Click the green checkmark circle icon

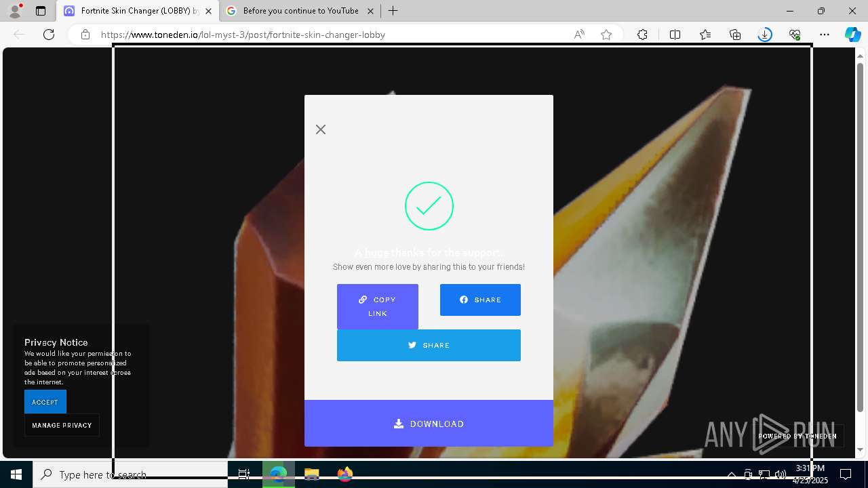click(429, 206)
